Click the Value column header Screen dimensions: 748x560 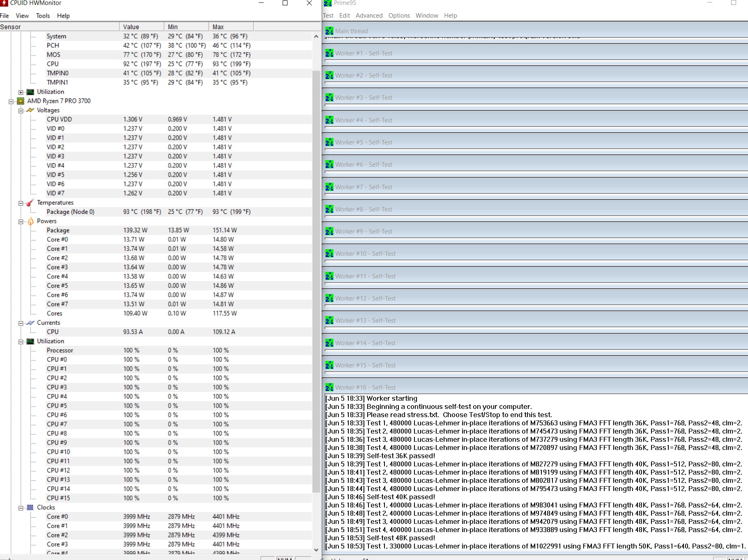pyautogui.click(x=142, y=27)
